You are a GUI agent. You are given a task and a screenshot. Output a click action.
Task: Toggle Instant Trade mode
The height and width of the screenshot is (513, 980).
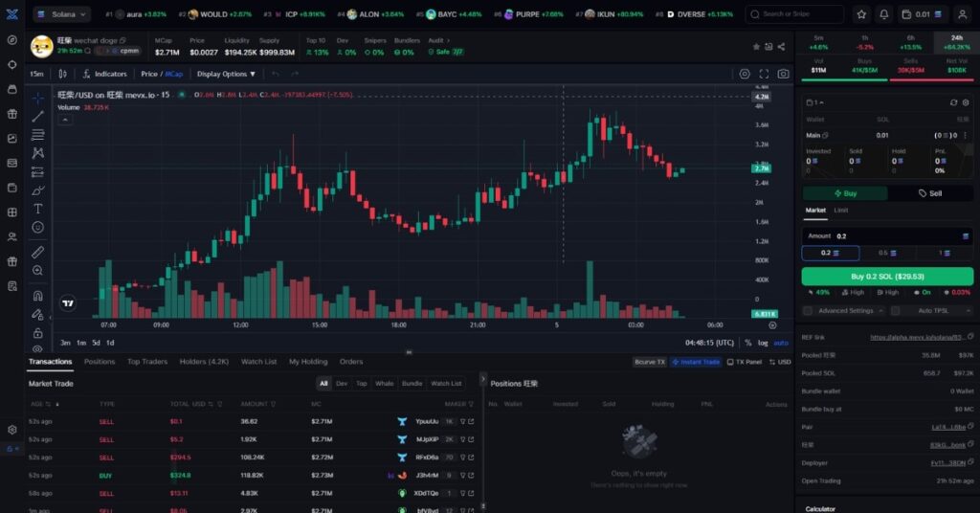point(696,362)
